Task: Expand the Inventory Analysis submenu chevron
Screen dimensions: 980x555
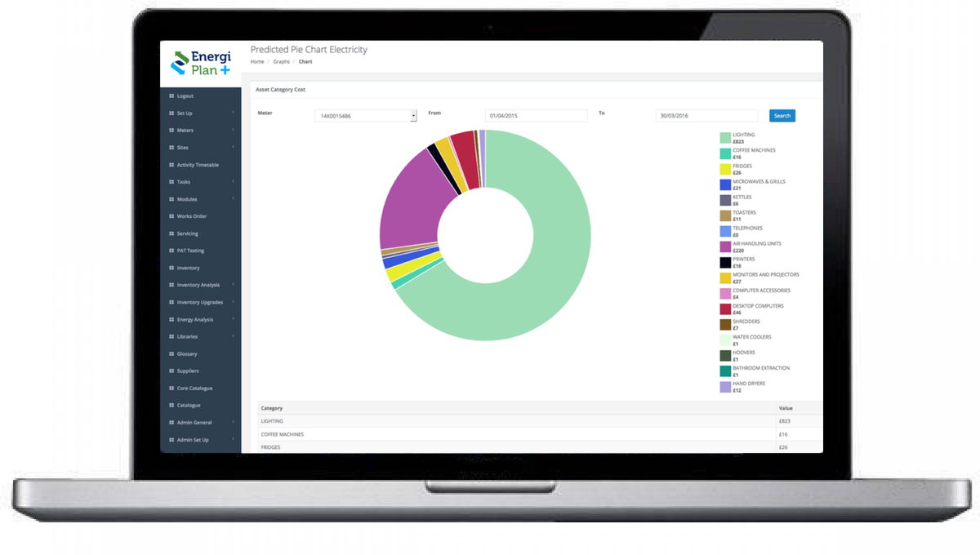Action: pyautogui.click(x=234, y=284)
